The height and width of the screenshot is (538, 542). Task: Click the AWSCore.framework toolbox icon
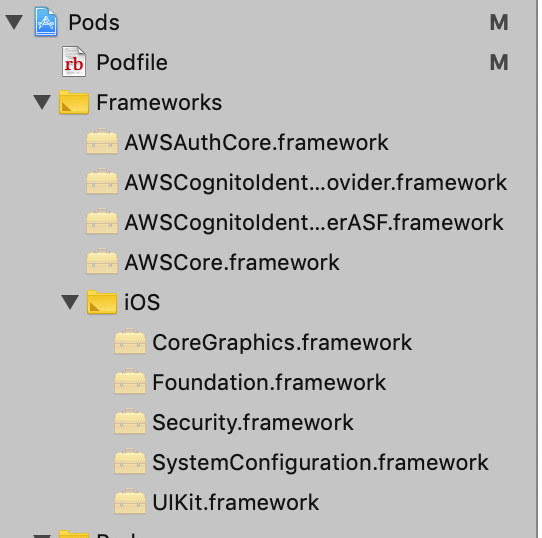(x=102, y=261)
